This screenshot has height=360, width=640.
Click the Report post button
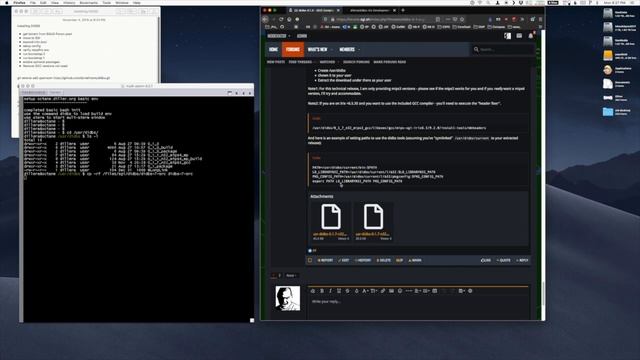325,260
